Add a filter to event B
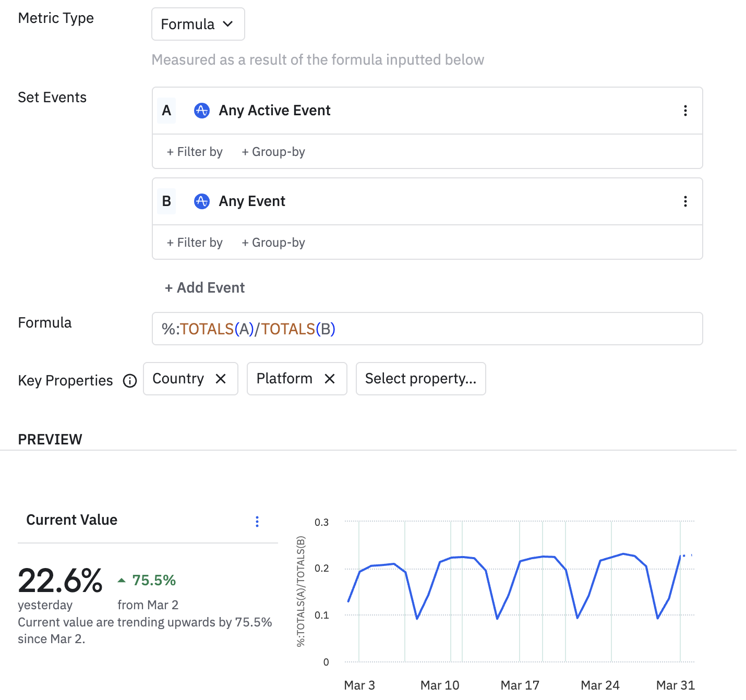This screenshot has height=700, width=746. [195, 243]
